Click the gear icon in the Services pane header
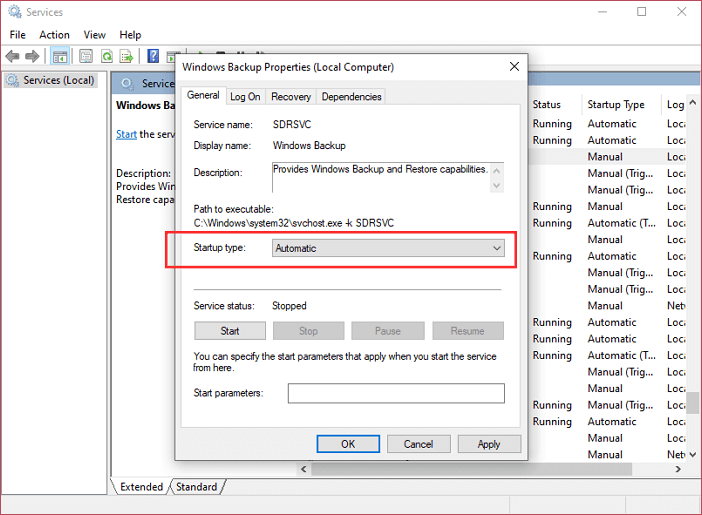 [x=127, y=84]
